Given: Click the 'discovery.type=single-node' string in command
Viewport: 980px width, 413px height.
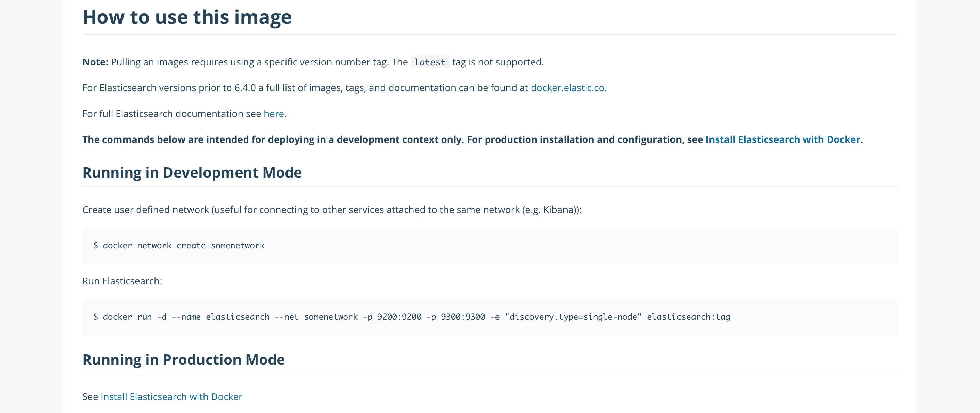Looking at the screenshot, I should click(x=573, y=317).
